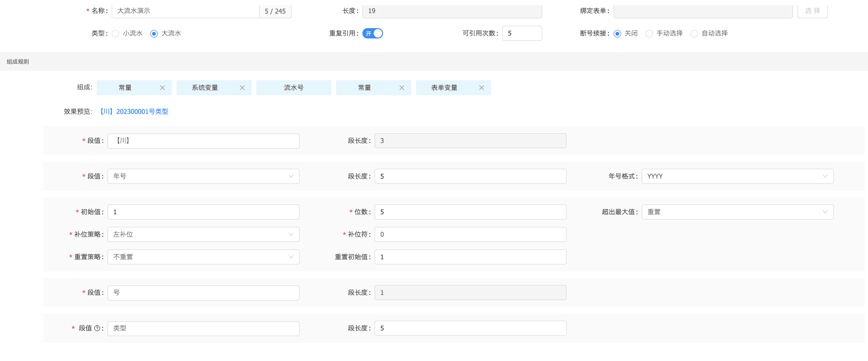This screenshot has width=868, height=361.
Task: Remove the 表单变量 tag via its X icon
Action: 482,88
